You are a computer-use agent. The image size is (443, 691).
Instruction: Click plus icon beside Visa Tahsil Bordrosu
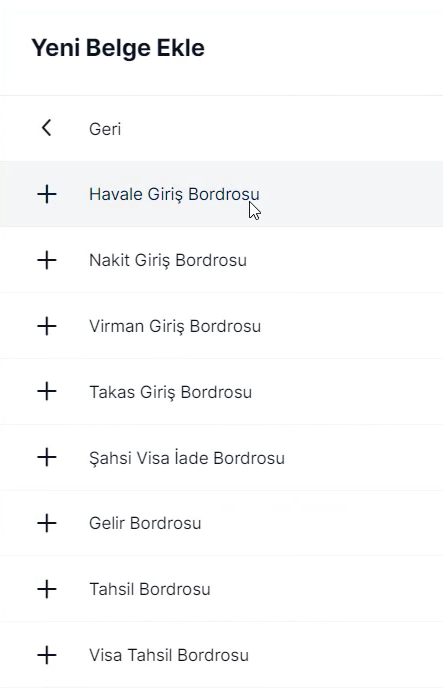(47, 655)
